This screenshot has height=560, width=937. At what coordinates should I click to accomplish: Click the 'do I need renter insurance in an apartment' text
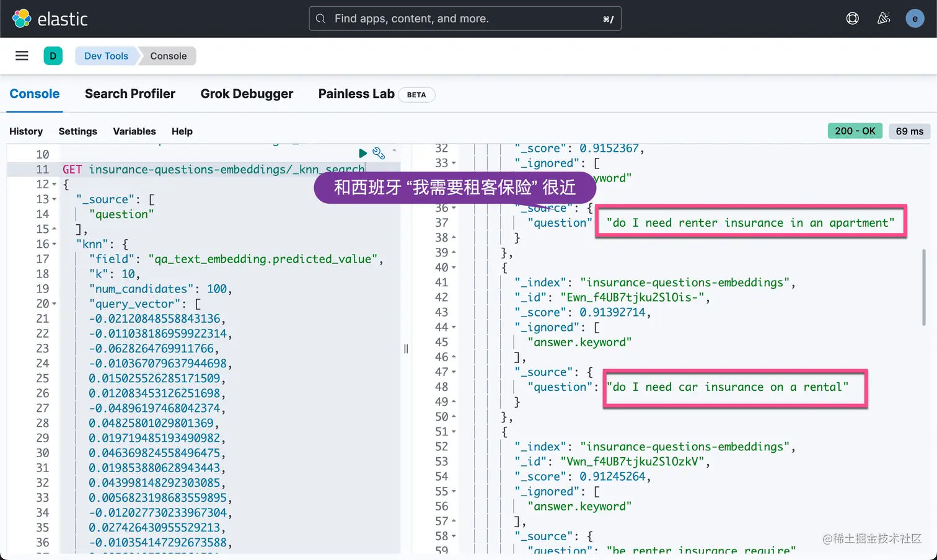tap(750, 222)
